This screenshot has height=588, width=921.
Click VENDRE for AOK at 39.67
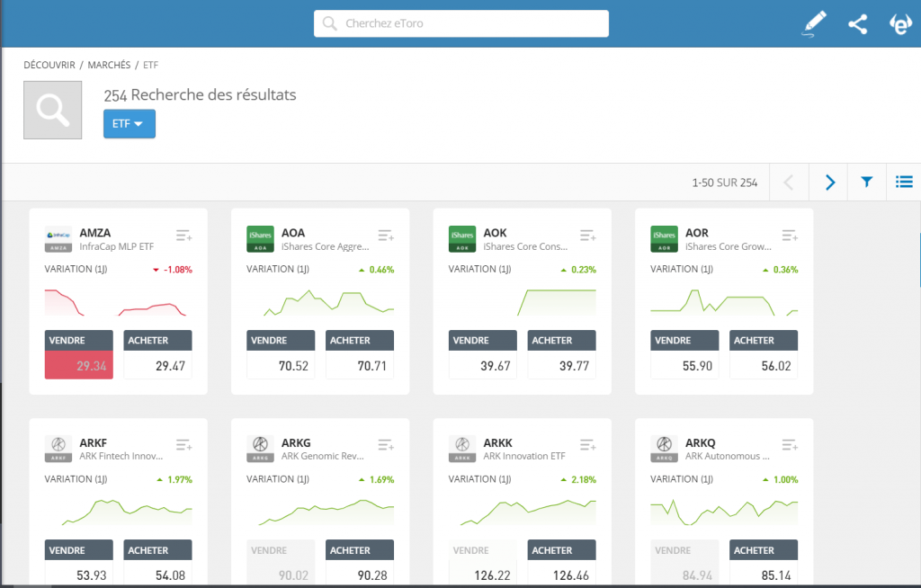(483, 354)
